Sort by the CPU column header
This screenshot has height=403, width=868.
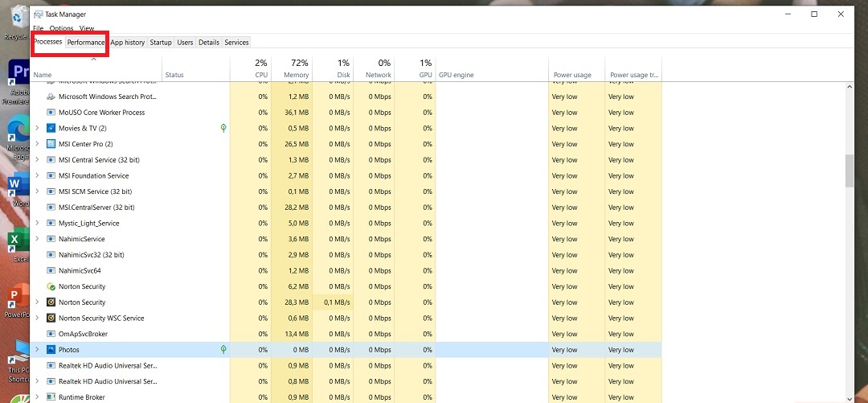coord(251,68)
